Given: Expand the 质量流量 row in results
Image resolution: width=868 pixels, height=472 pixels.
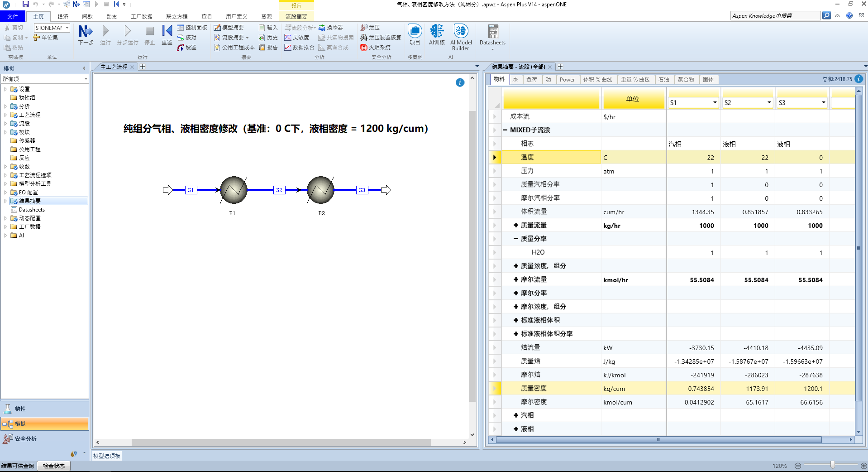Looking at the screenshot, I should 516,225.
